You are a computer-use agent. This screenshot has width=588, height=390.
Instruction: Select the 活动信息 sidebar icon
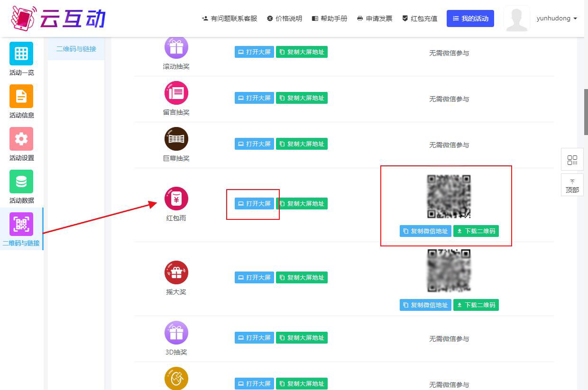(21, 96)
